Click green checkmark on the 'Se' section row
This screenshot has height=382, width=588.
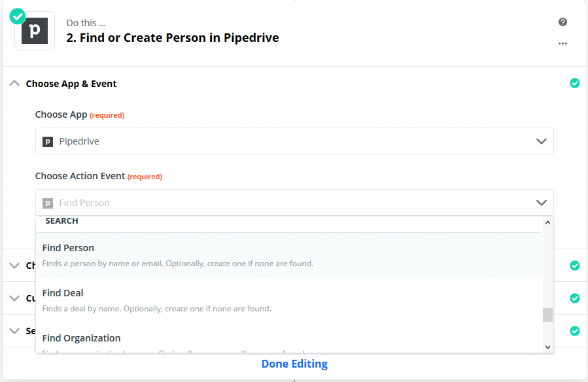[x=574, y=330]
